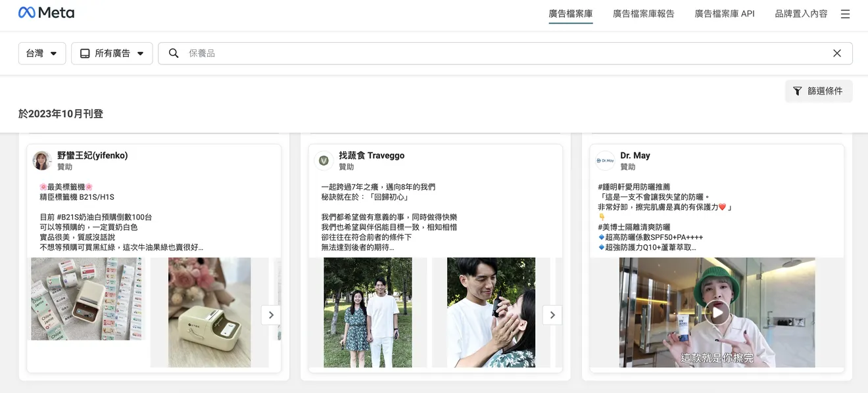Clear the search field with X
The height and width of the screenshot is (393, 868).
point(837,53)
